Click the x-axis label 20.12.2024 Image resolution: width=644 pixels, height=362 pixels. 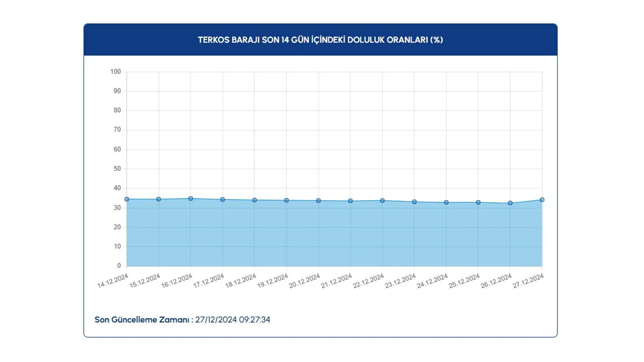[304, 280]
